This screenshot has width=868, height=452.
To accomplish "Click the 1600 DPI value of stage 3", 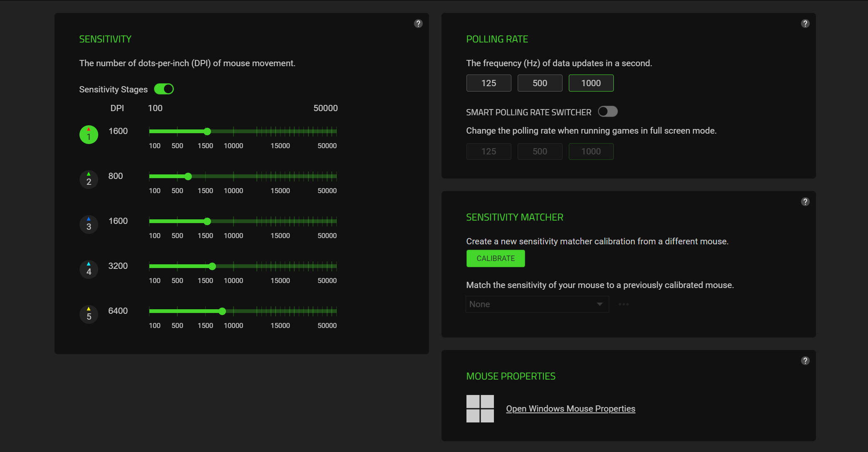I will [x=118, y=221].
